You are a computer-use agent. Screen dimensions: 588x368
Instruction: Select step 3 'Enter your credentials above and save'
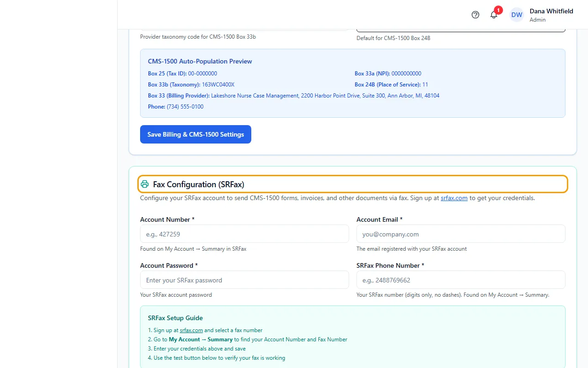point(197,349)
